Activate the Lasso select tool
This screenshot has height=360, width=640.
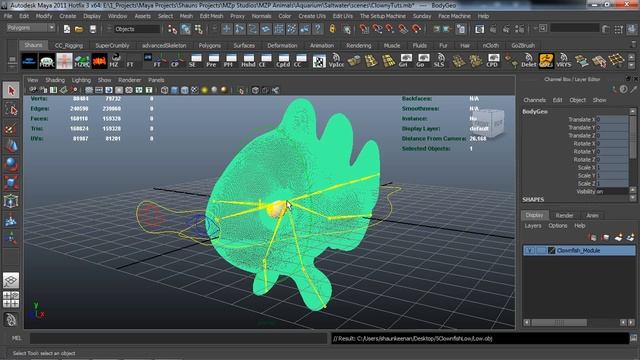point(11,109)
